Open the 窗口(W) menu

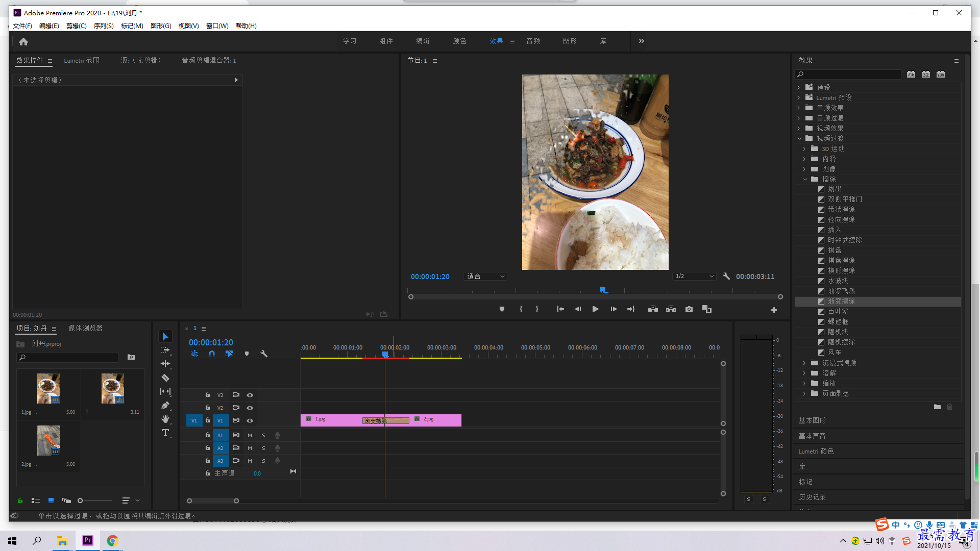pos(217,26)
